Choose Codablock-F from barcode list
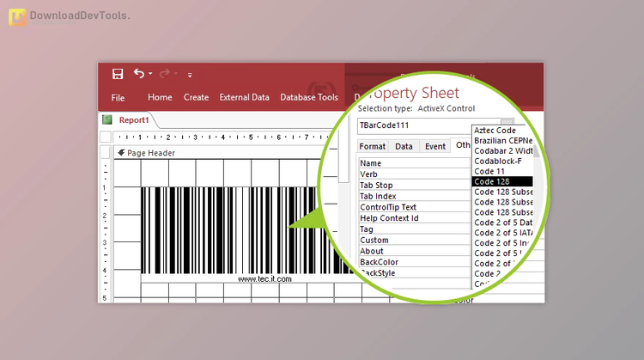Viewport: 644px width, 360px height. [502, 161]
